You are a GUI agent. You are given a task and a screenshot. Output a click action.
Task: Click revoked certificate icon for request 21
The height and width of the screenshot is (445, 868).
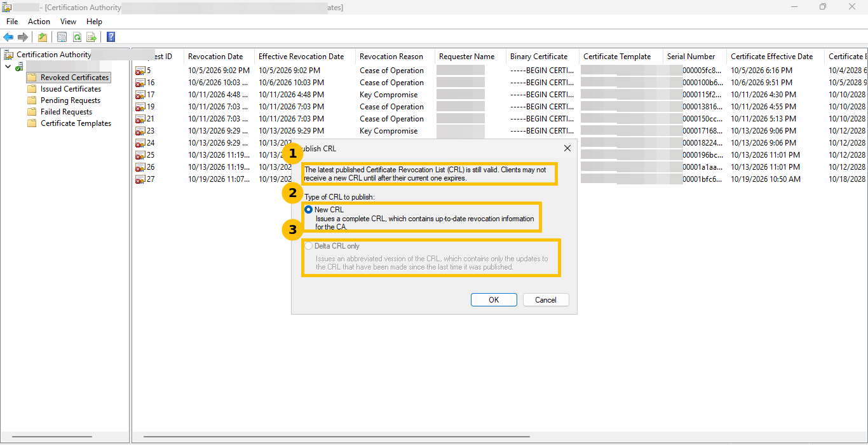pos(140,119)
